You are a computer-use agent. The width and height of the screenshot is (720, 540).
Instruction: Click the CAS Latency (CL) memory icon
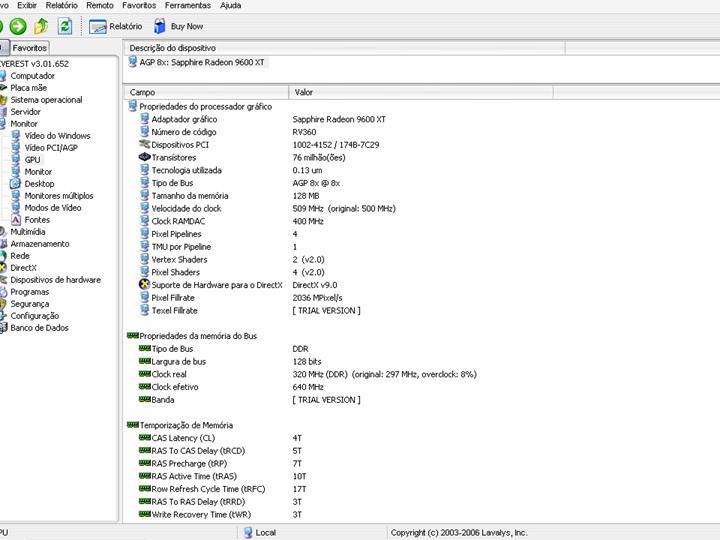[x=145, y=438]
